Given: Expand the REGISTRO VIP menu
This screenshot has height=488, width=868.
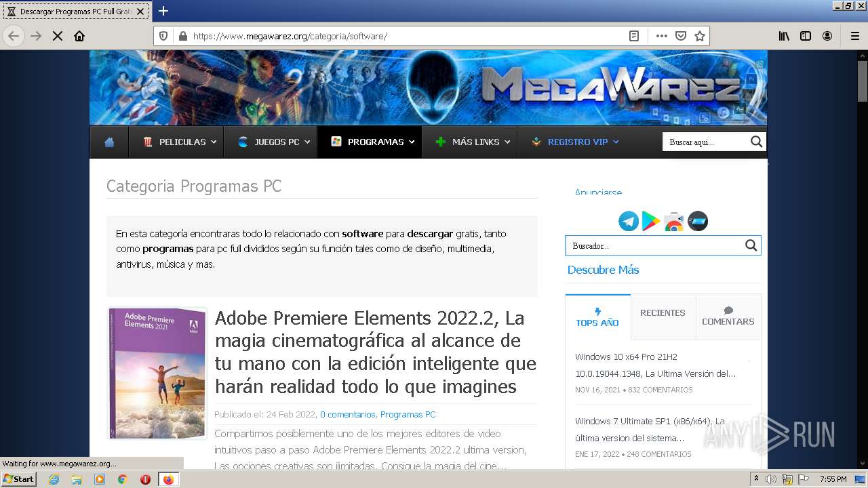Looking at the screenshot, I should (x=575, y=142).
